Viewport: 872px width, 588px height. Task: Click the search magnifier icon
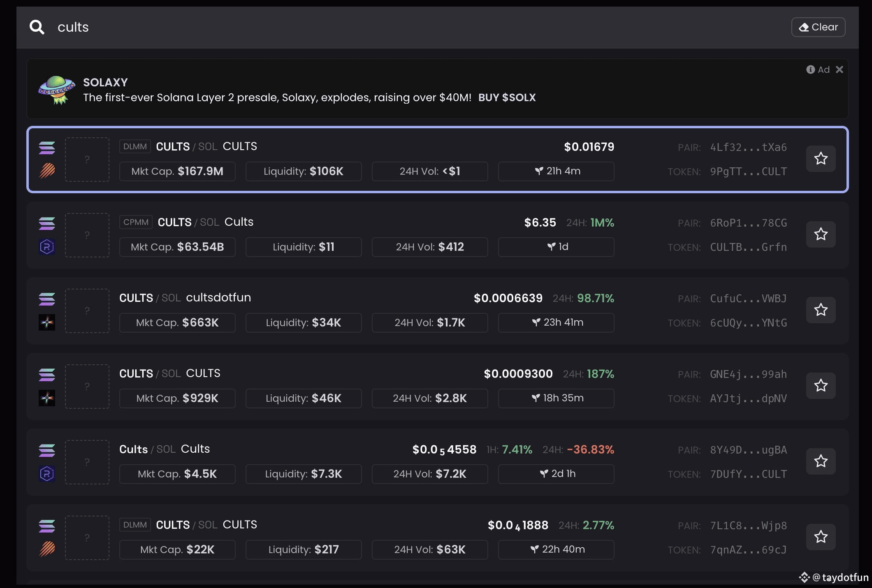[x=37, y=27]
